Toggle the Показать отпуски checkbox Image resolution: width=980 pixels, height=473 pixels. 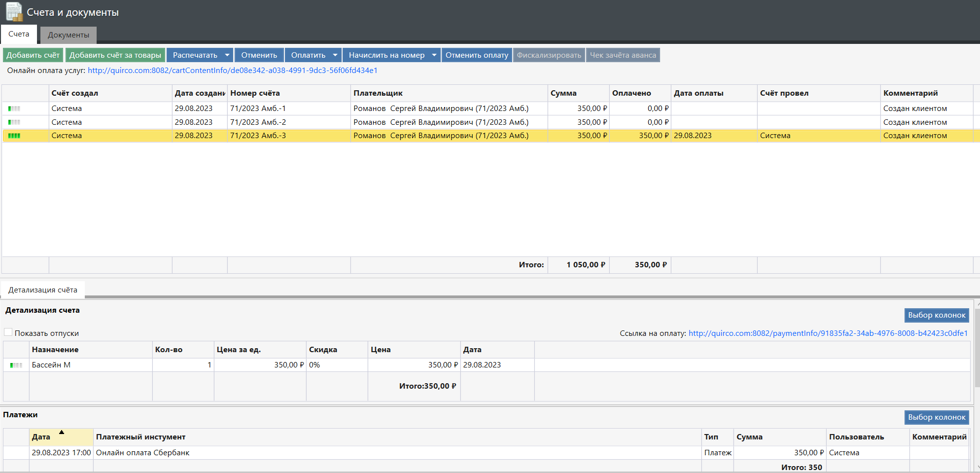coord(8,332)
